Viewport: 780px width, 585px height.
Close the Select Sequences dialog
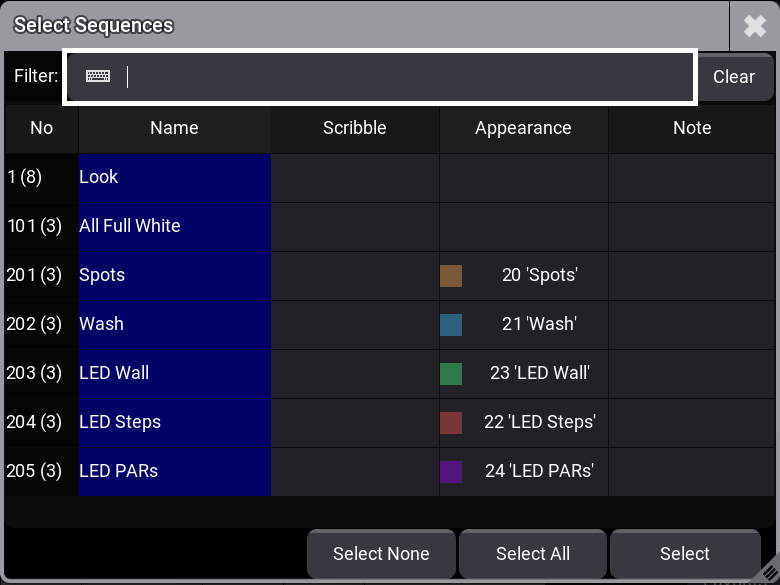[754, 26]
